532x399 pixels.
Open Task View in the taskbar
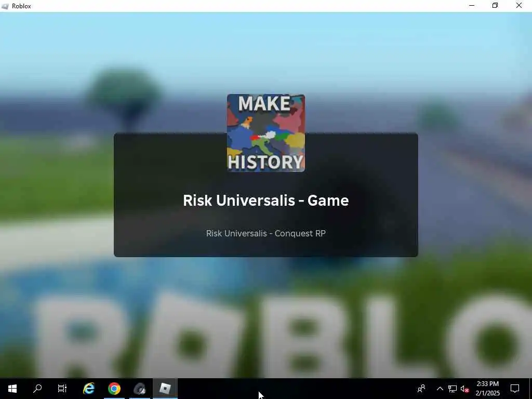click(62, 389)
